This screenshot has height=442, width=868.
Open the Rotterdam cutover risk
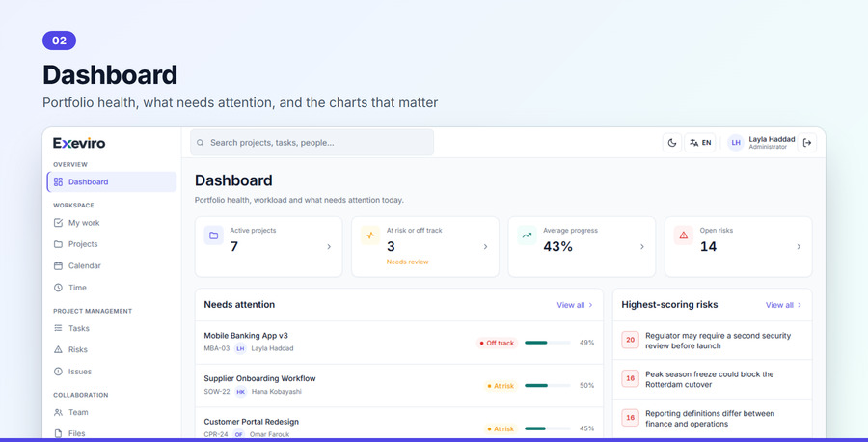point(710,379)
